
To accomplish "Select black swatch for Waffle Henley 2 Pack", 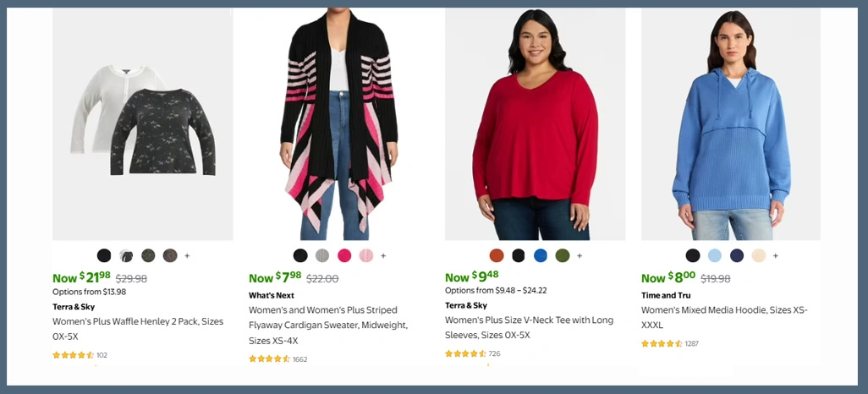I will (104, 255).
